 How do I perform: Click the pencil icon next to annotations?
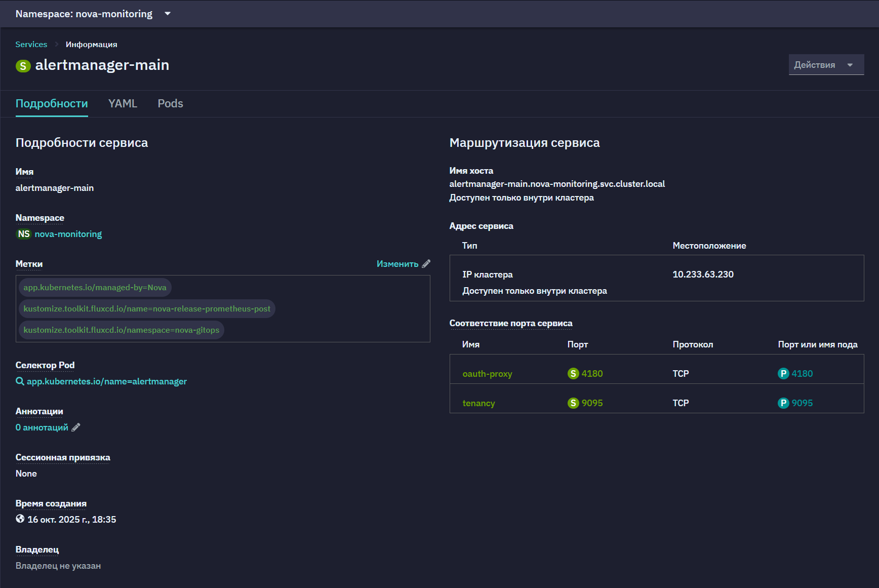(76, 427)
